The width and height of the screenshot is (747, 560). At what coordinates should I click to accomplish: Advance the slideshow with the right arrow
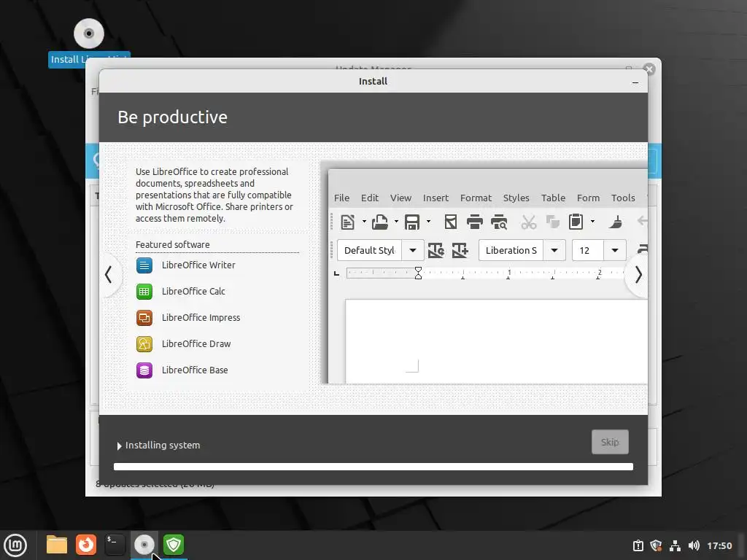pyautogui.click(x=638, y=275)
